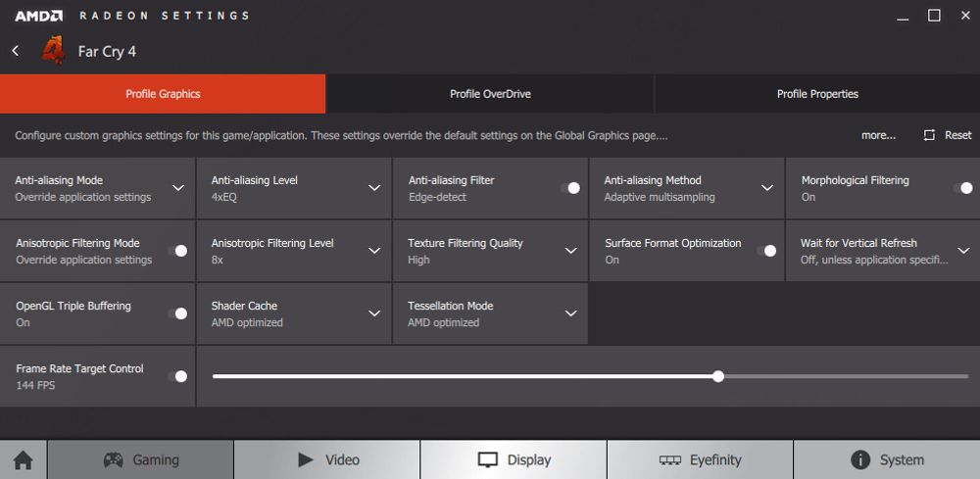Image resolution: width=980 pixels, height=479 pixels.
Task: Disable Frame Rate Target Control
Action: point(177,376)
